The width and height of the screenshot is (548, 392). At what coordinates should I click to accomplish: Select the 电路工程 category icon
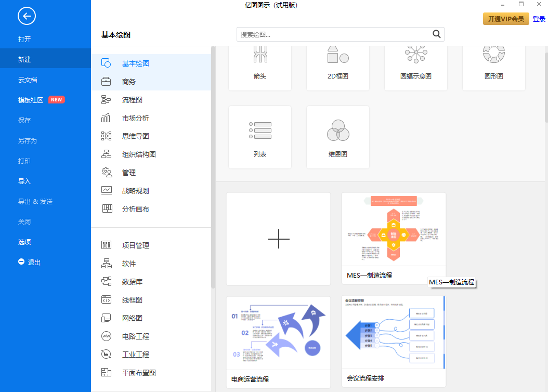click(107, 336)
